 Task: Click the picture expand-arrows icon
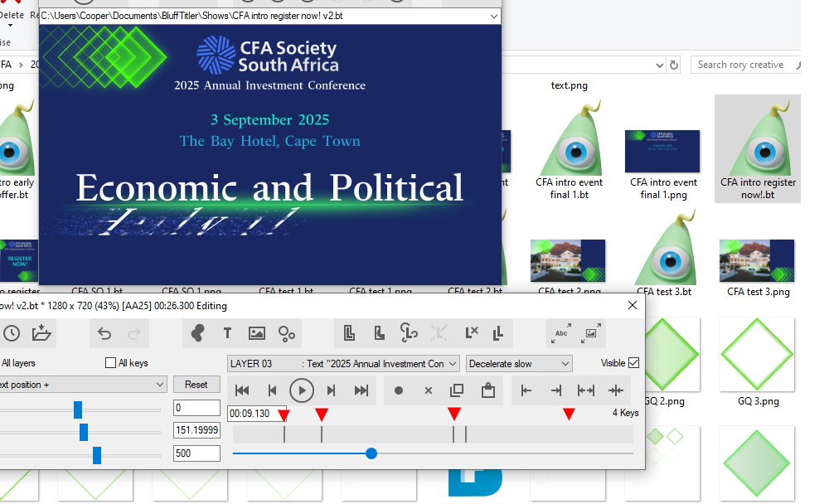(590, 333)
